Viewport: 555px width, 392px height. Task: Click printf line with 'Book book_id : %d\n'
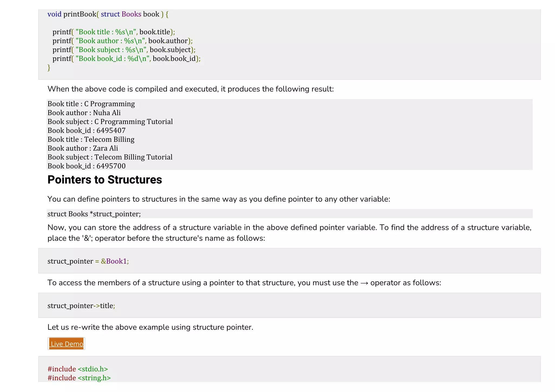tap(127, 59)
